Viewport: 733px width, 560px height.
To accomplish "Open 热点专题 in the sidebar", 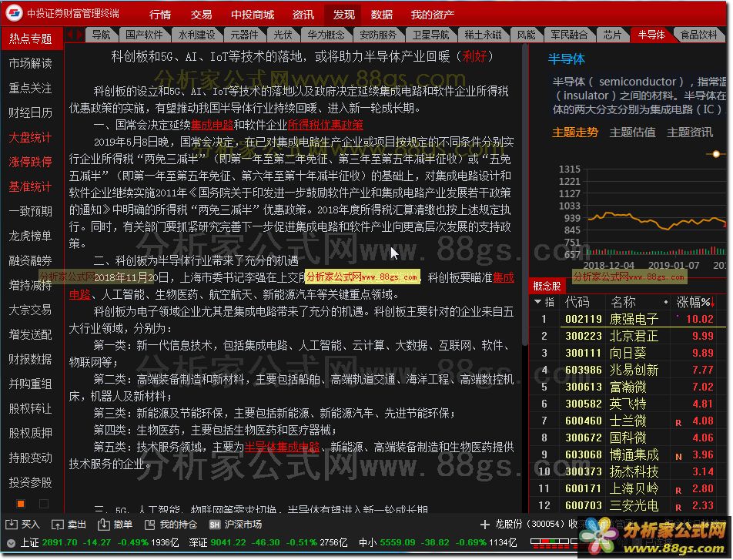I will [x=32, y=39].
